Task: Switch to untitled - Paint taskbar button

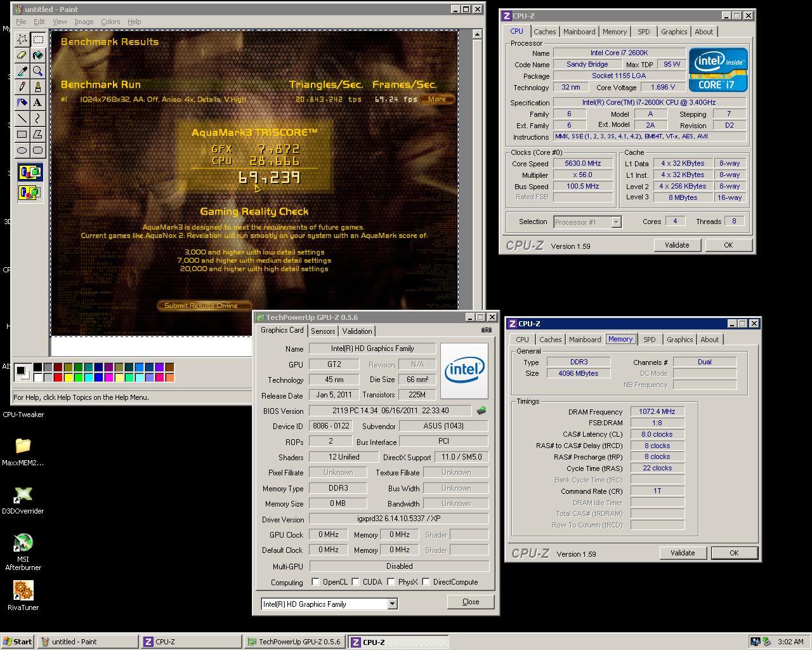Action: pos(88,642)
